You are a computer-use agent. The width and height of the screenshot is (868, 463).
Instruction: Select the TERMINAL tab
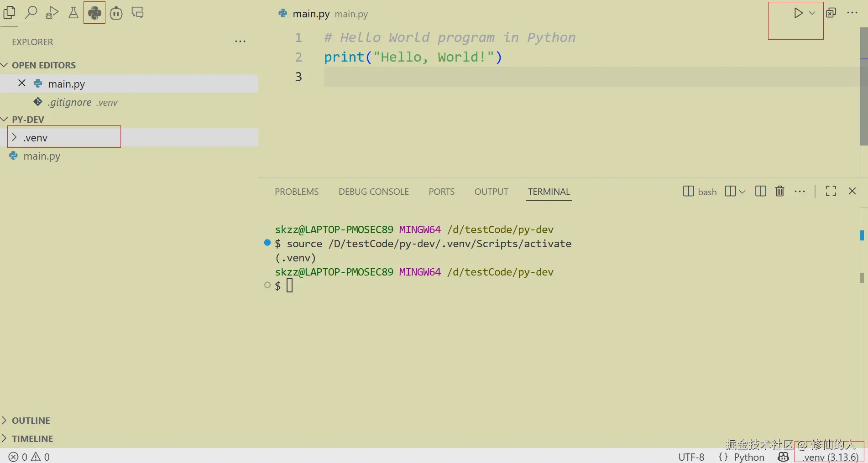tap(549, 192)
